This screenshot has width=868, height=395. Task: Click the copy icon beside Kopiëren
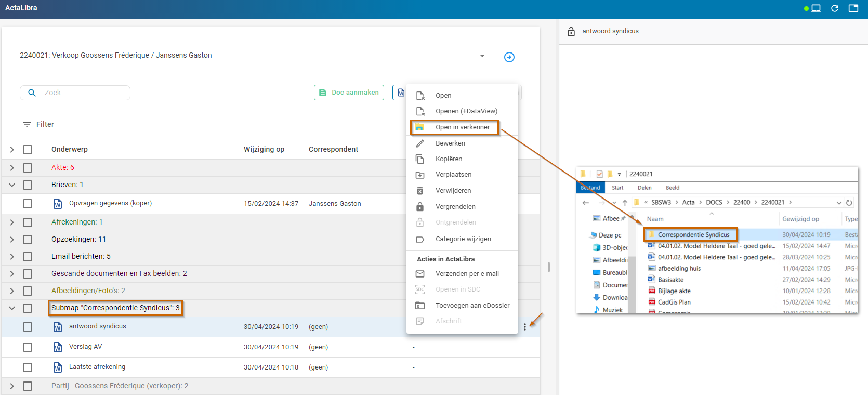pyautogui.click(x=420, y=159)
